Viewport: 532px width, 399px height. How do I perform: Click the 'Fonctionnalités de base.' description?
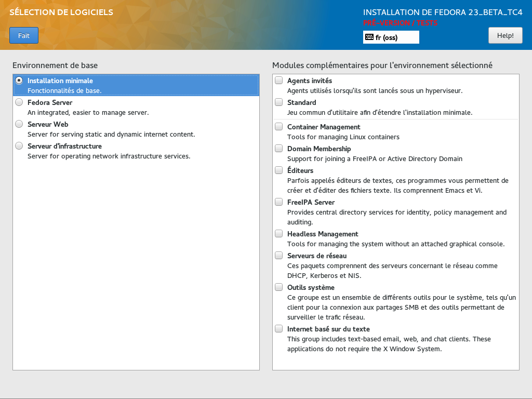tap(64, 90)
